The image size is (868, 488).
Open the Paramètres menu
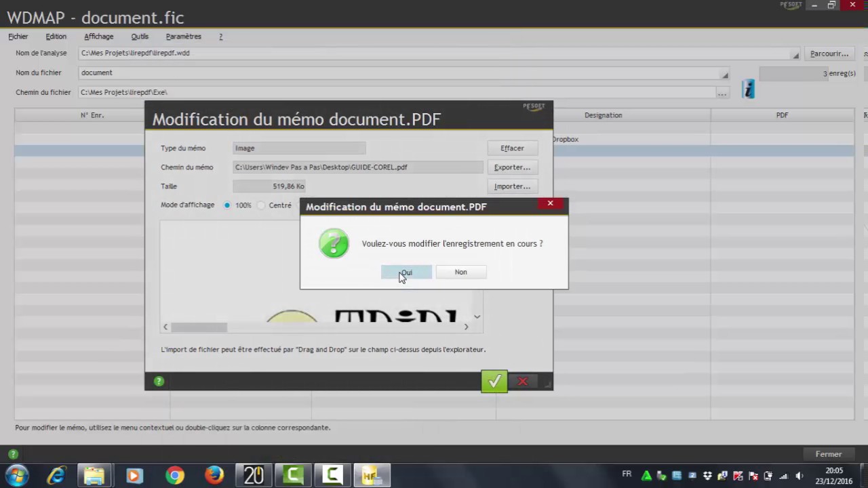tap(183, 37)
